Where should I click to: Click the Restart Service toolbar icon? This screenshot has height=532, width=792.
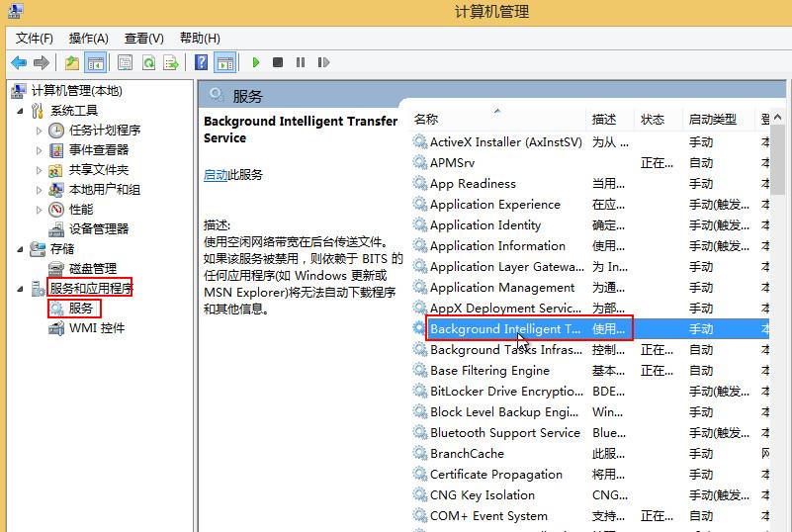point(323,62)
